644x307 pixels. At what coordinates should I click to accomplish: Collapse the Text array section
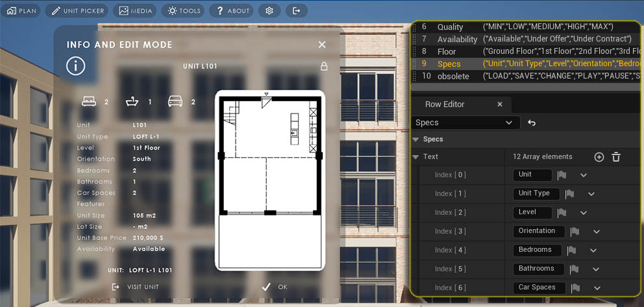pos(416,156)
